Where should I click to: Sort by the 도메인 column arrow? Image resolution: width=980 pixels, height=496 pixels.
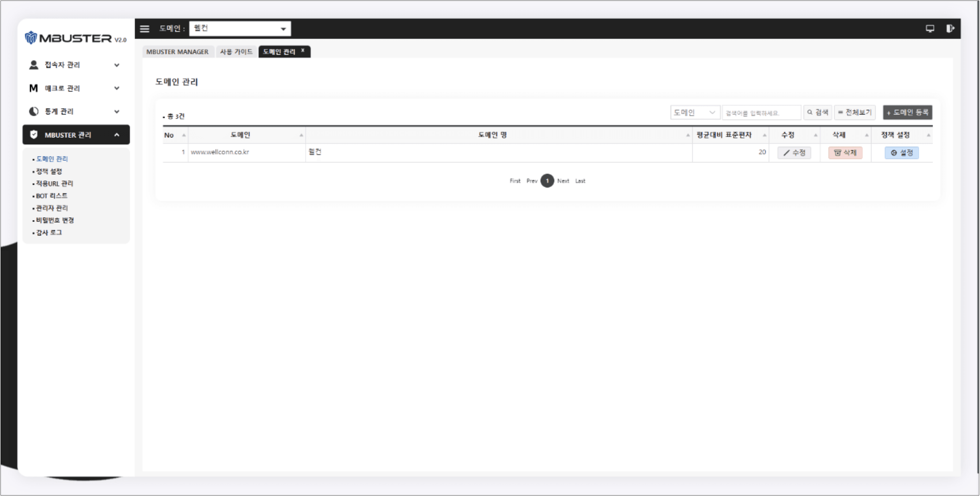coord(301,135)
